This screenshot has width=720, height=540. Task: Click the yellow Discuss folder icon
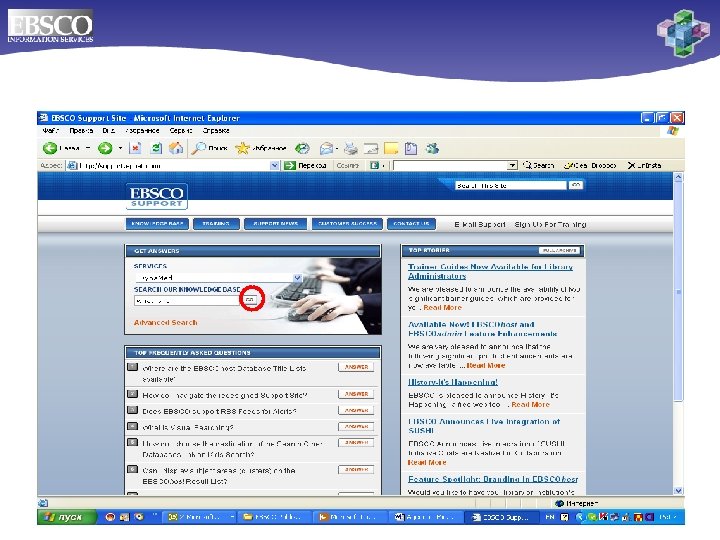tap(391, 148)
